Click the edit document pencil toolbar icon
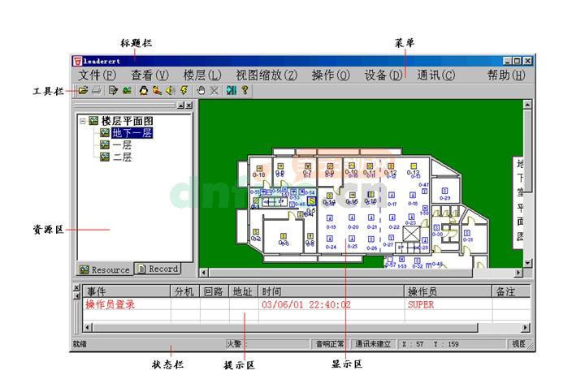Screen dimensions: 585x392 [x=113, y=91]
